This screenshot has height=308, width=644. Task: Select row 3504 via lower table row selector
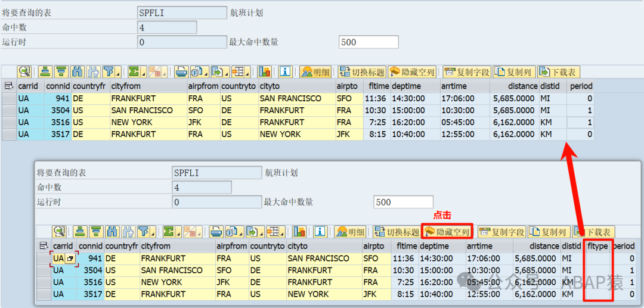click(44, 270)
